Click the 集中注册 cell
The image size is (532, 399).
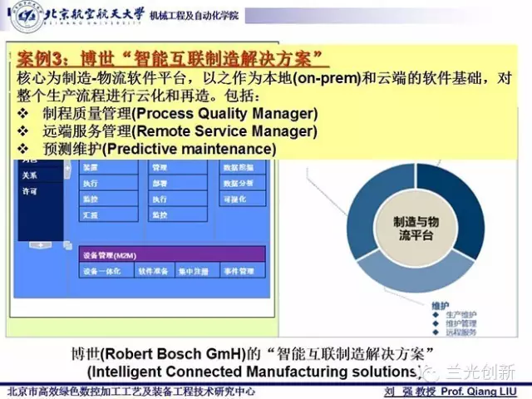click(197, 271)
